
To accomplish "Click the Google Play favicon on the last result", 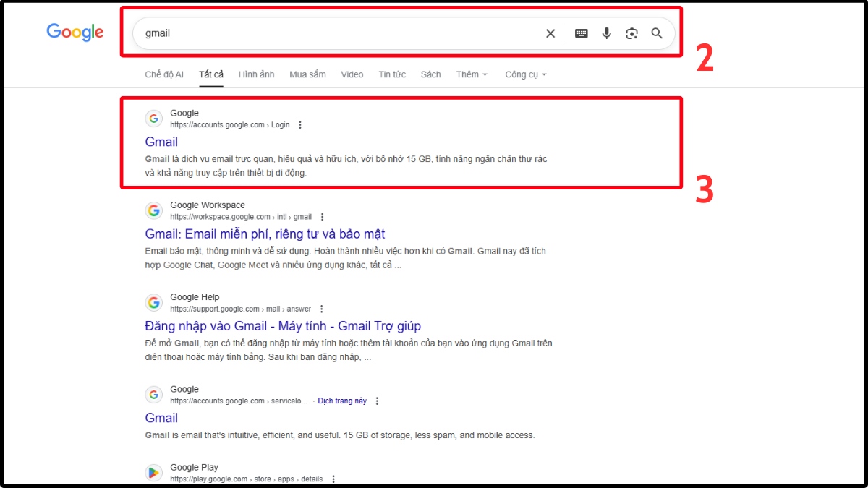I will 153,472.
